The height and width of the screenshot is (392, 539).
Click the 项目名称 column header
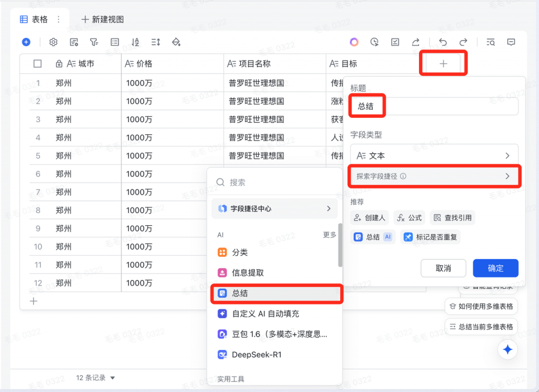[x=275, y=64]
